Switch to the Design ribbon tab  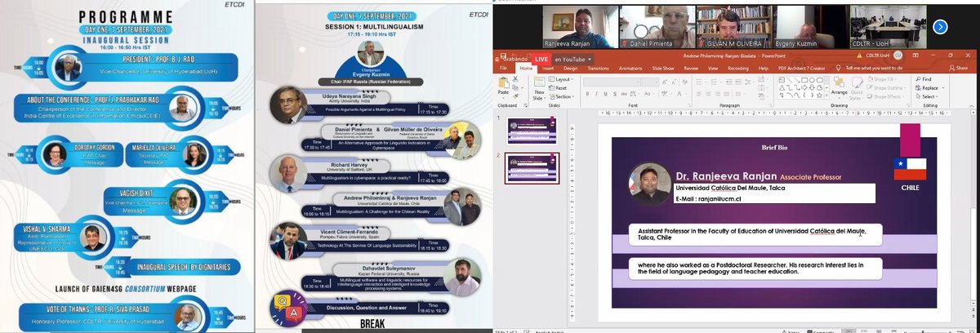click(x=570, y=69)
